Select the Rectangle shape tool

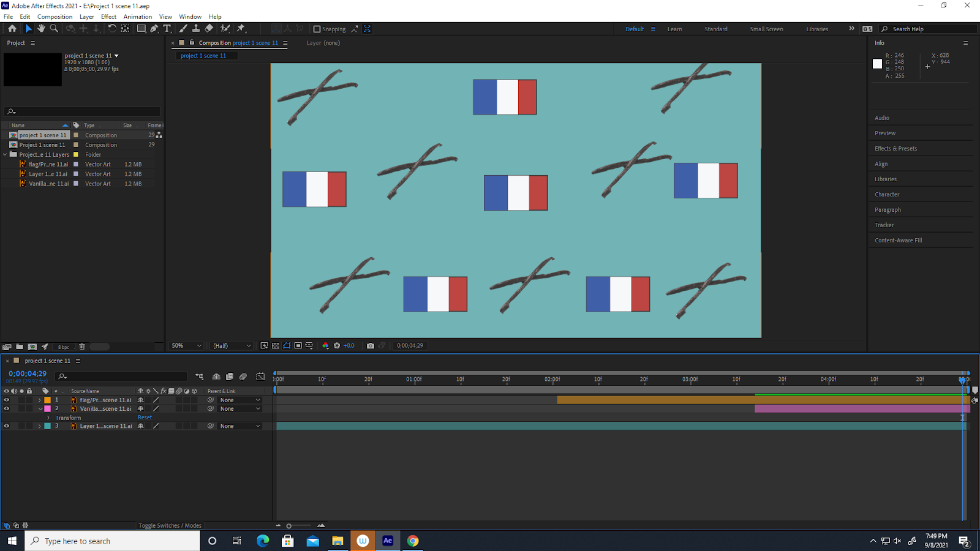(x=141, y=29)
